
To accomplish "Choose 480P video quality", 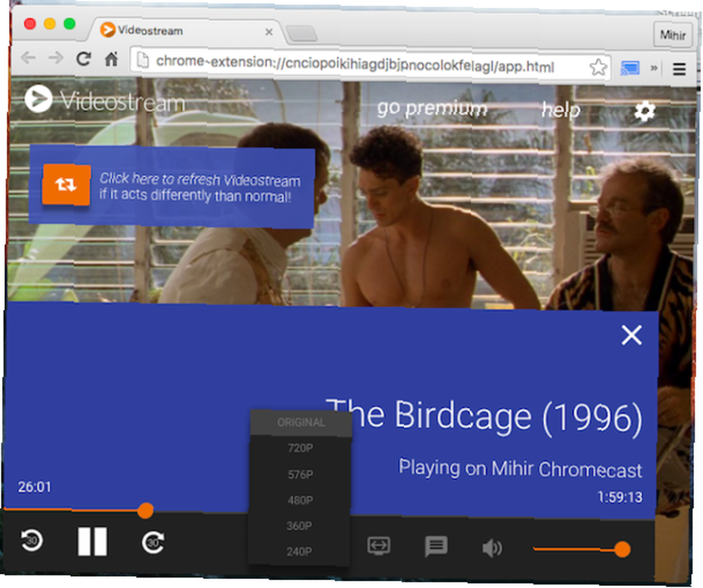I will coord(300,499).
